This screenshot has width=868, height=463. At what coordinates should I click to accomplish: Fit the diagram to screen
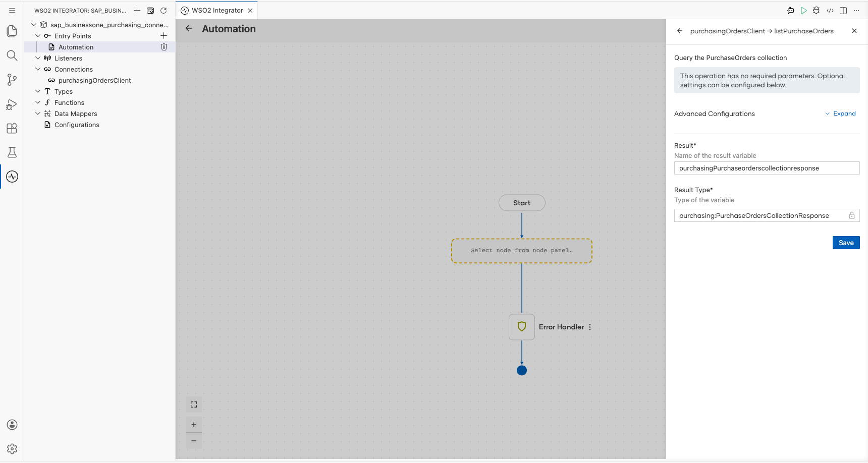(x=194, y=404)
